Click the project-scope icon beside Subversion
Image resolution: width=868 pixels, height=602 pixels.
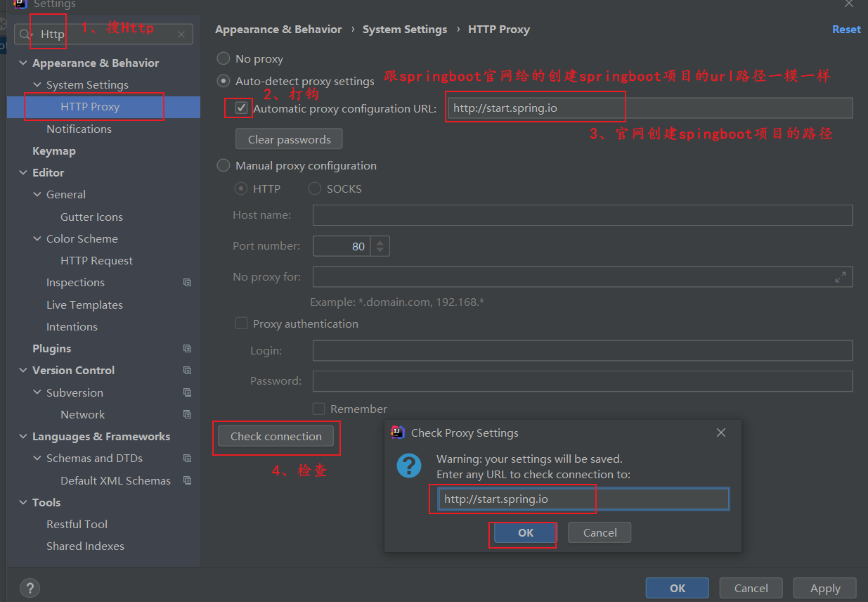coord(187,392)
